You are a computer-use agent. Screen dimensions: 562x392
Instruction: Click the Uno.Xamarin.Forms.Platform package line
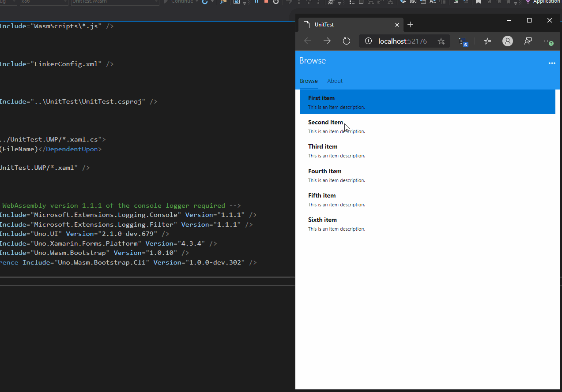(109, 243)
